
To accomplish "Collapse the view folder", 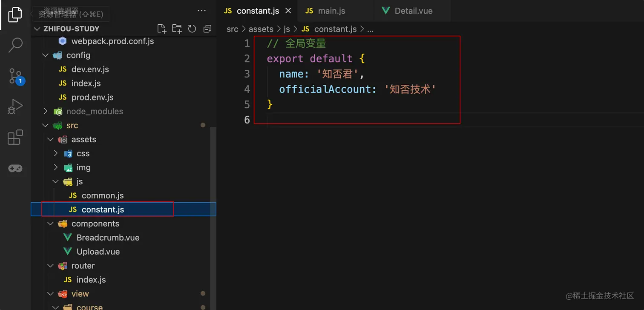I will (x=51, y=294).
